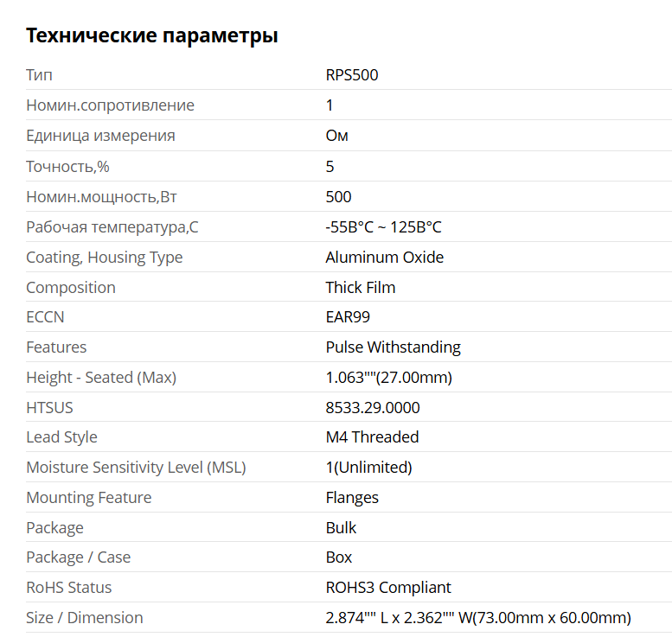This screenshot has width=672, height=637.
Task: Click the 'Thick Film' composition value
Action: pyautogui.click(x=361, y=287)
